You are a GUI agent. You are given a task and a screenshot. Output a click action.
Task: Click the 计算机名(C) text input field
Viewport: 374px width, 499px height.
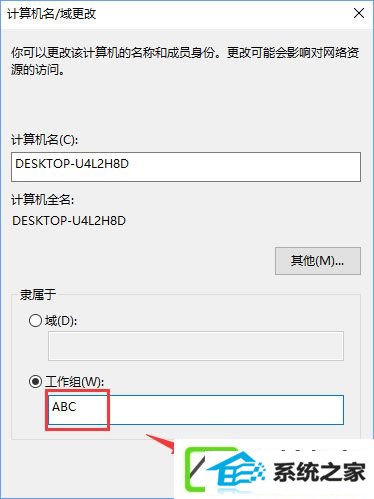[186, 167]
